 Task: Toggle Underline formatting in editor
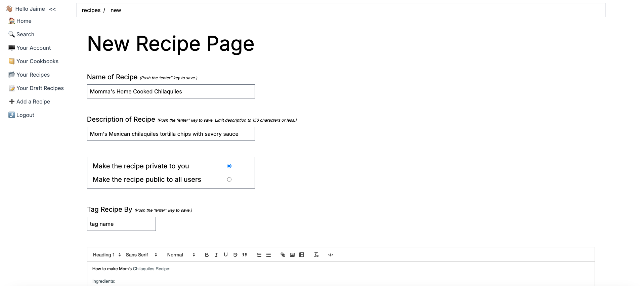[226, 255]
